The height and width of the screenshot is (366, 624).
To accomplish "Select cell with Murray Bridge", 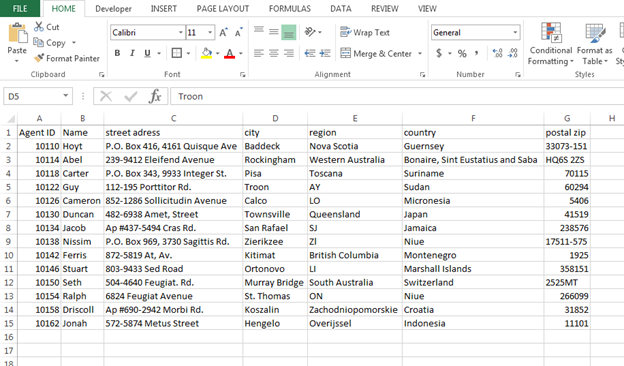I will coord(275,282).
